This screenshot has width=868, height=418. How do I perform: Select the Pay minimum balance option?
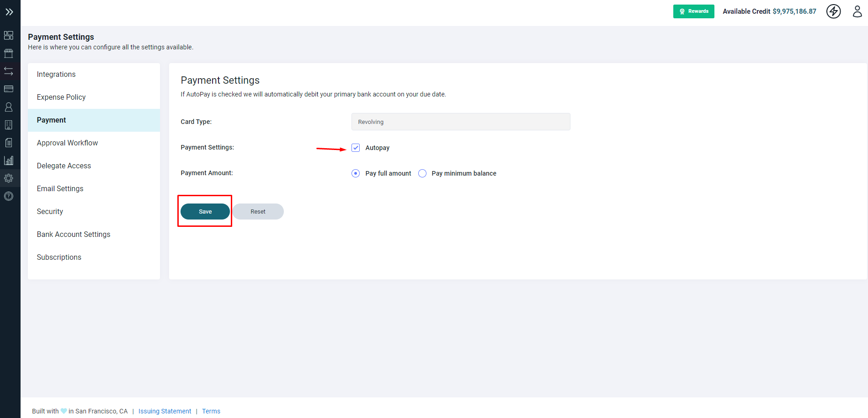point(422,173)
